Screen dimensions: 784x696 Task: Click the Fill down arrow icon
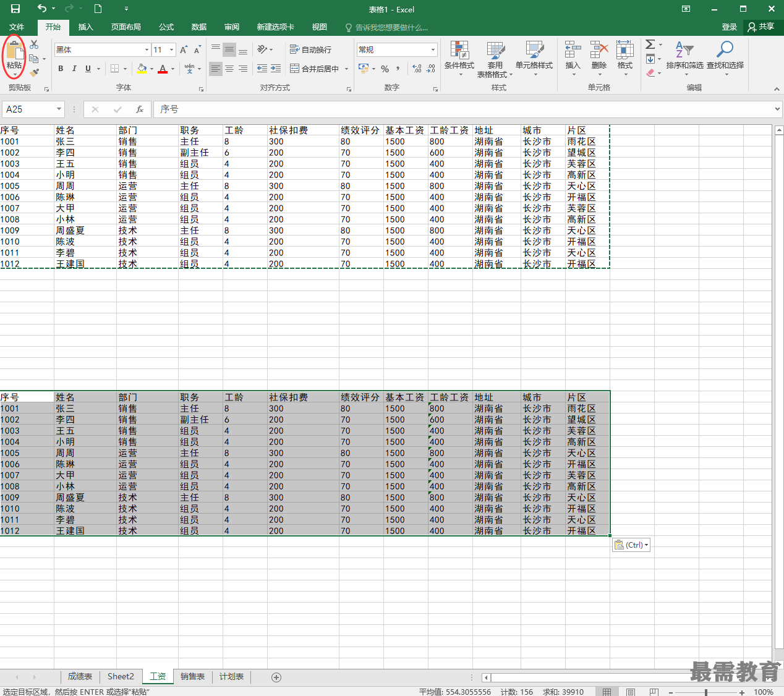(650, 59)
